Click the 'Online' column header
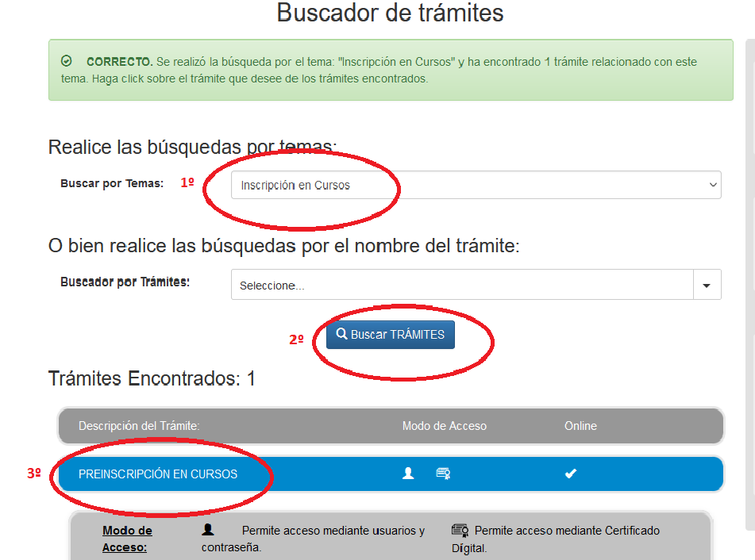This screenshot has width=755, height=560. (x=580, y=425)
